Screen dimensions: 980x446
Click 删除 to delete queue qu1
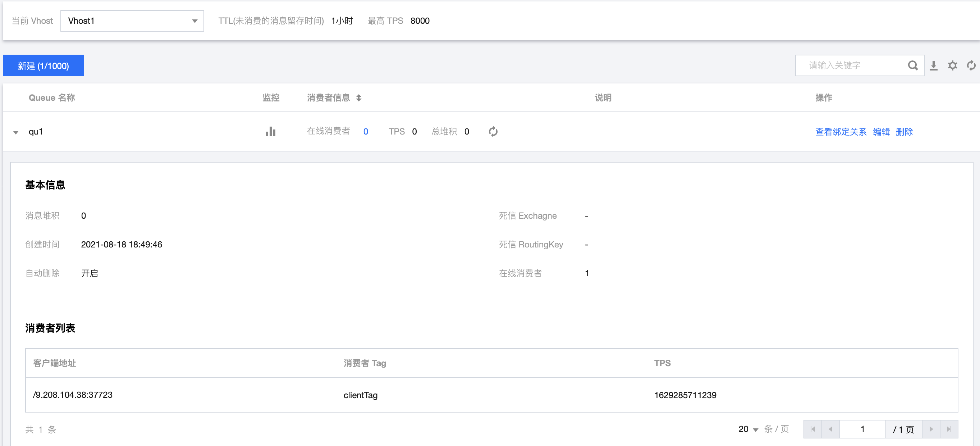904,131
